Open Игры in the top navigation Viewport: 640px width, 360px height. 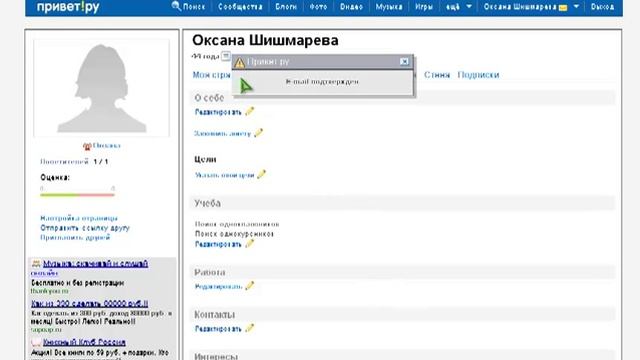(x=424, y=7)
